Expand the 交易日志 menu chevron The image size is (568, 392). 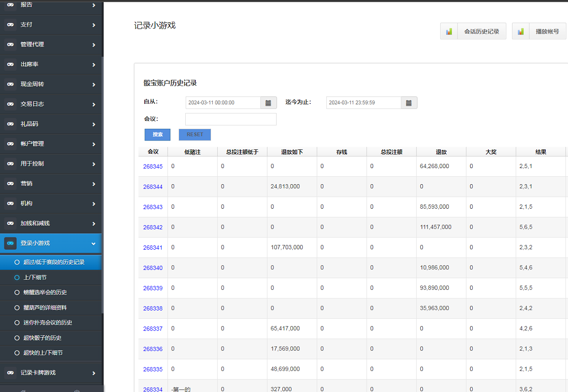click(x=94, y=104)
